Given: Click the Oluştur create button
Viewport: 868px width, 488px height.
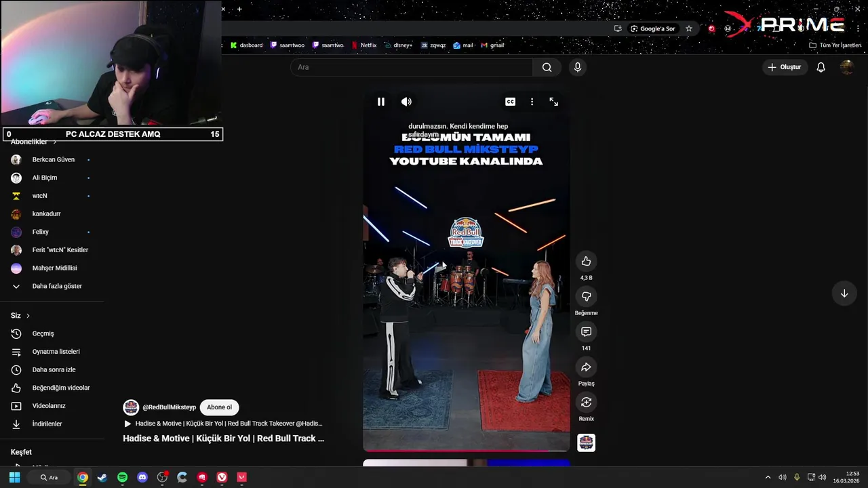Looking at the screenshot, I should click(785, 67).
